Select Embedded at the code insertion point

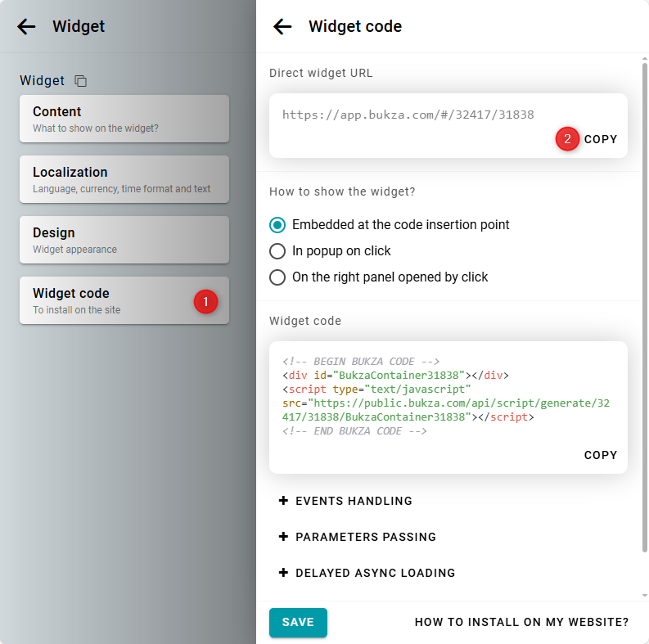point(278,224)
